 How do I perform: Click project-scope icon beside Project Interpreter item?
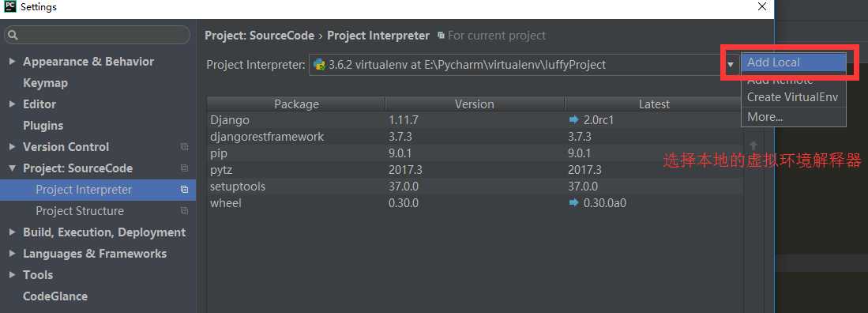184,190
